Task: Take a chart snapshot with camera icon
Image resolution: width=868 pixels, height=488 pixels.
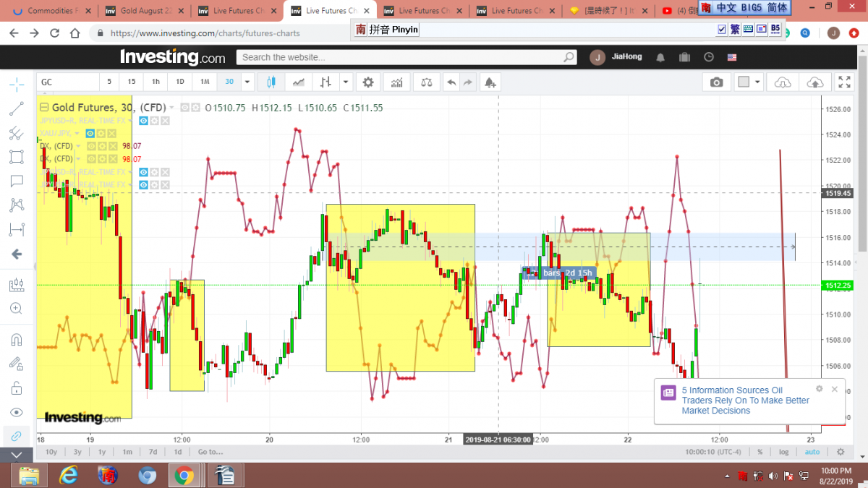Action: (716, 82)
